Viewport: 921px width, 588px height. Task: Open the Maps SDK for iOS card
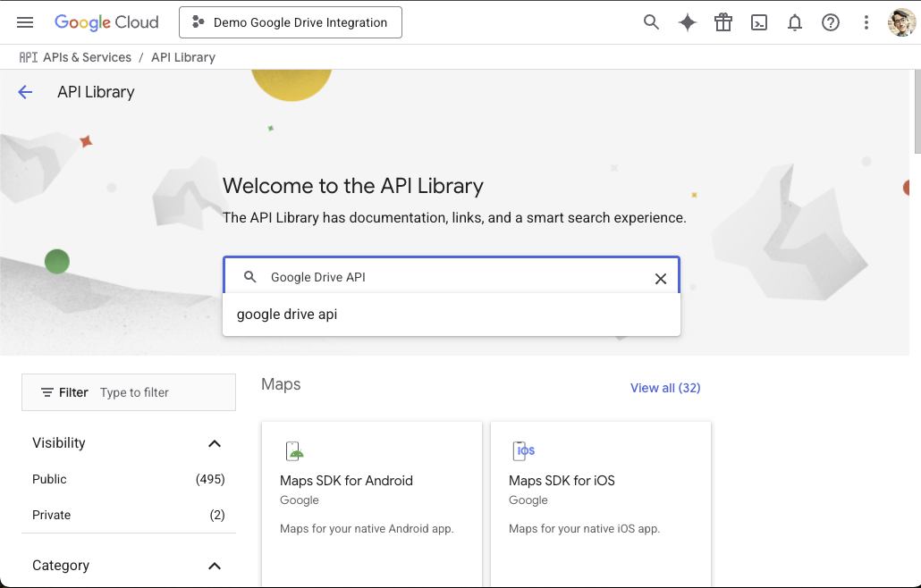[x=600, y=504]
